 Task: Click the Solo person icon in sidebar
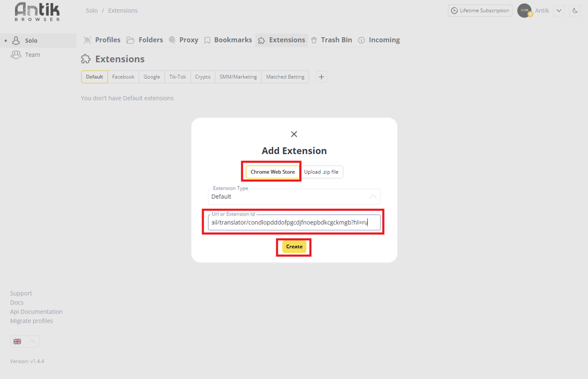click(16, 40)
